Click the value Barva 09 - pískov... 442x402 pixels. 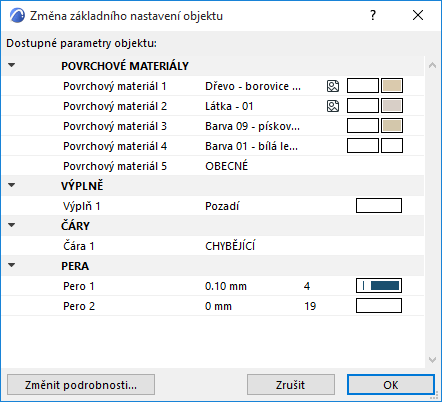coord(252,126)
